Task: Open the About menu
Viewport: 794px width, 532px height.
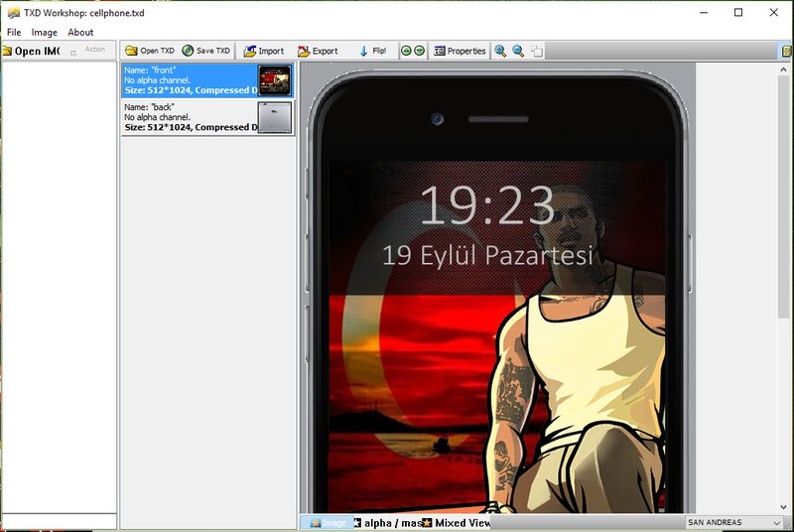Action: point(80,33)
